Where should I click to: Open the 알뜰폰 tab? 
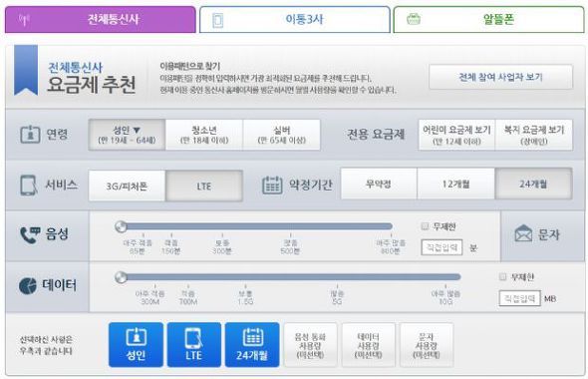[x=488, y=20]
